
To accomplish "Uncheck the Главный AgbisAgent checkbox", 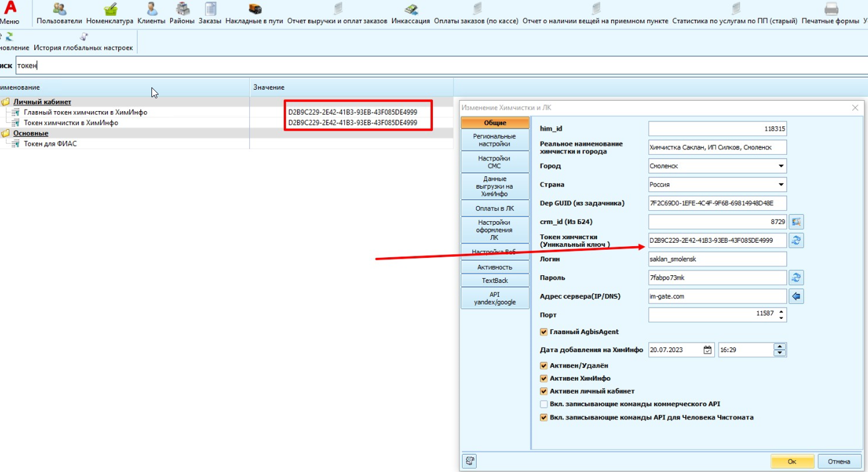I will (x=544, y=332).
